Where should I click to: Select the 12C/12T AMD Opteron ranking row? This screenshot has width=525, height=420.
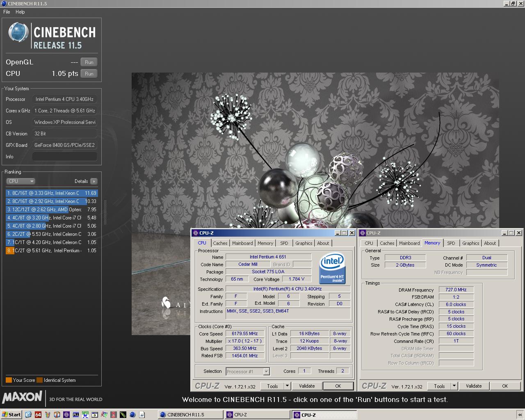coord(52,210)
